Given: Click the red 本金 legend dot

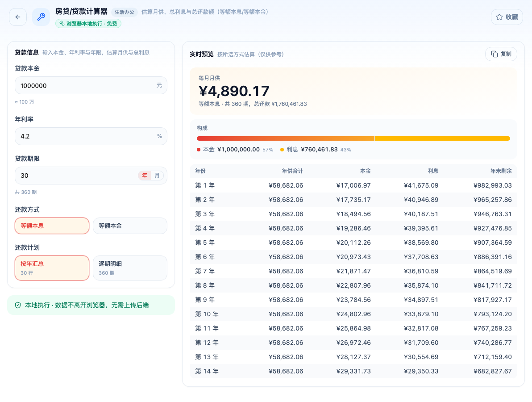Looking at the screenshot, I should coord(199,150).
